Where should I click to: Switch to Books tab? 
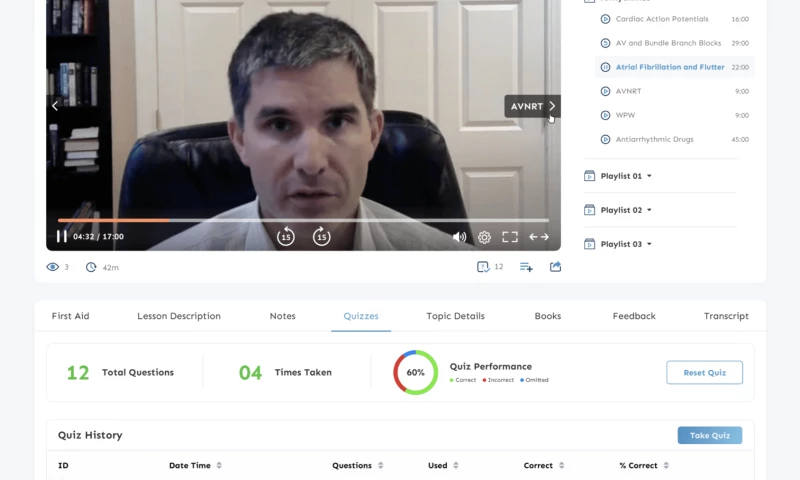click(x=548, y=316)
